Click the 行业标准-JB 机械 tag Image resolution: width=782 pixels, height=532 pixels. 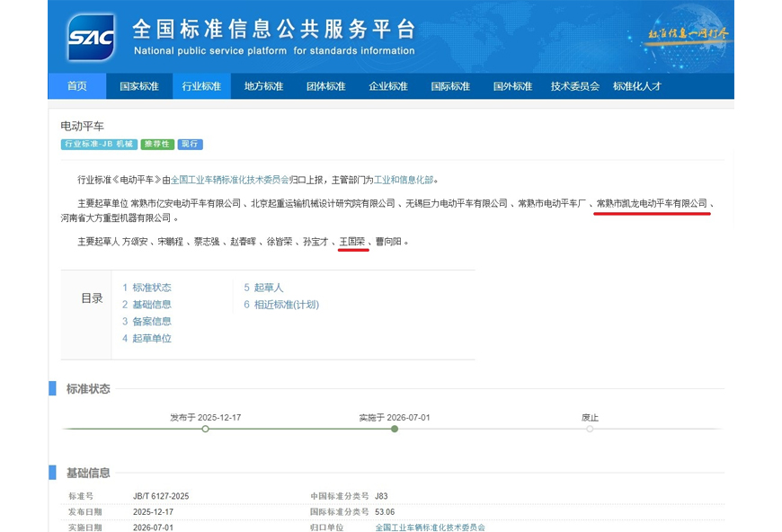tap(99, 144)
